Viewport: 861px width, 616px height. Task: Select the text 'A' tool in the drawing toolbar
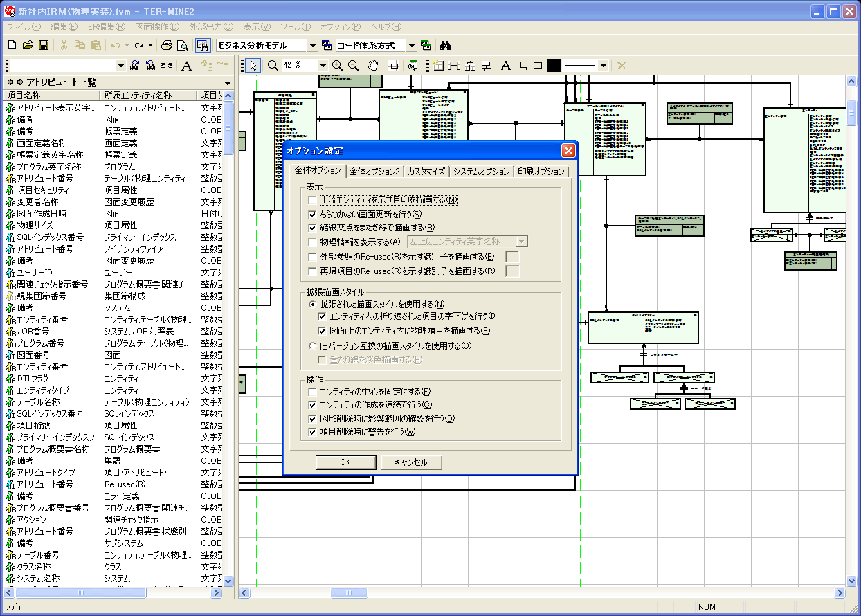coord(506,65)
